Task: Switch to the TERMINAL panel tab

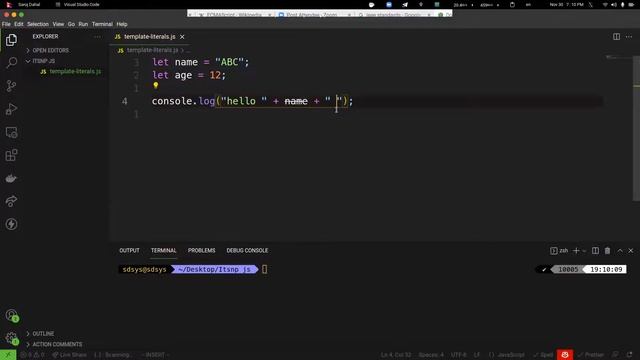Action: (164, 251)
